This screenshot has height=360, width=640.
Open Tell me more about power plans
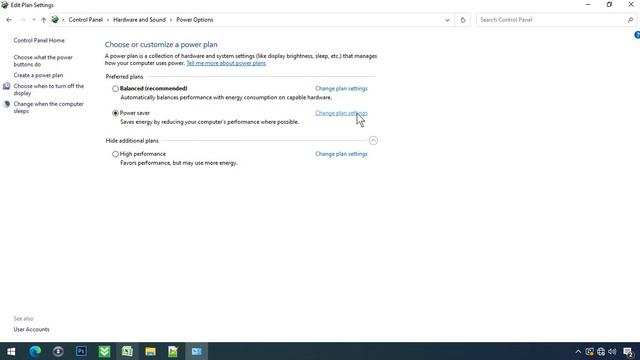click(226, 63)
